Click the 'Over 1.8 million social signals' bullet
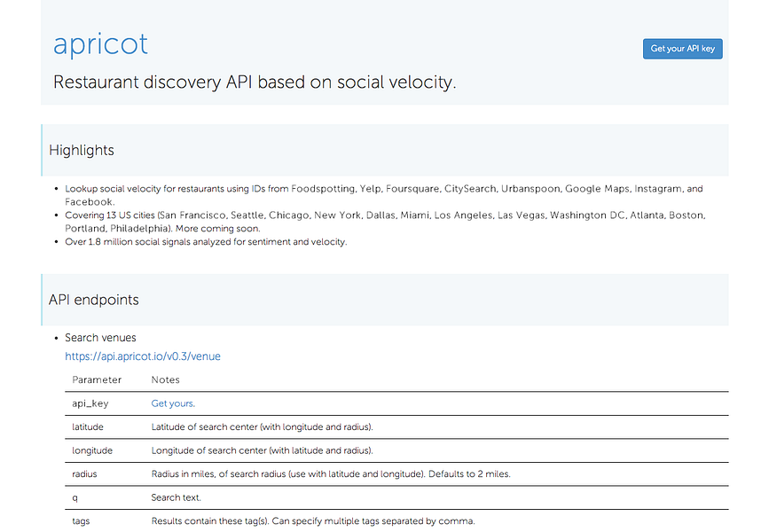 click(206, 242)
